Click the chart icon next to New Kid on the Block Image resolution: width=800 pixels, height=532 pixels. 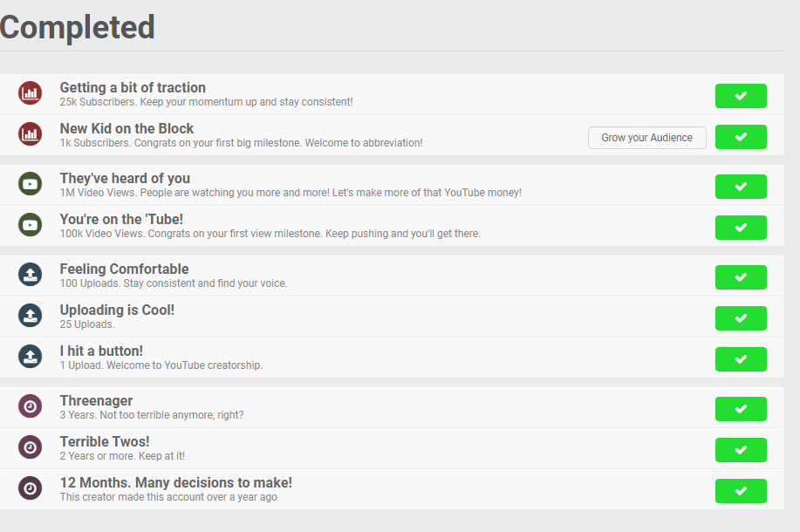(31, 134)
